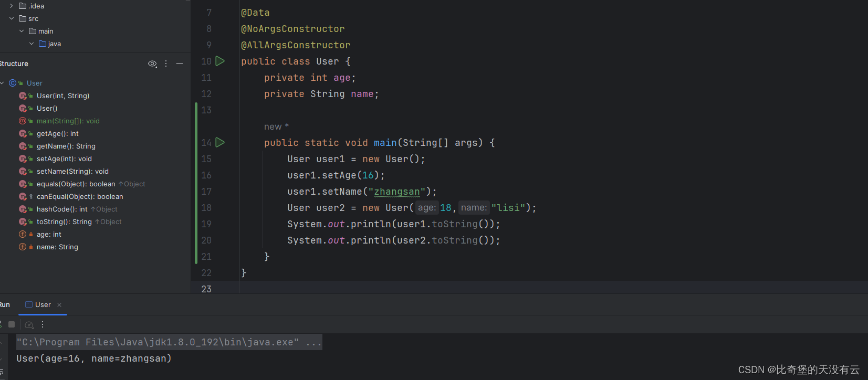Select the main folder in project tree
The width and height of the screenshot is (868, 380).
[x=41, y=31]
